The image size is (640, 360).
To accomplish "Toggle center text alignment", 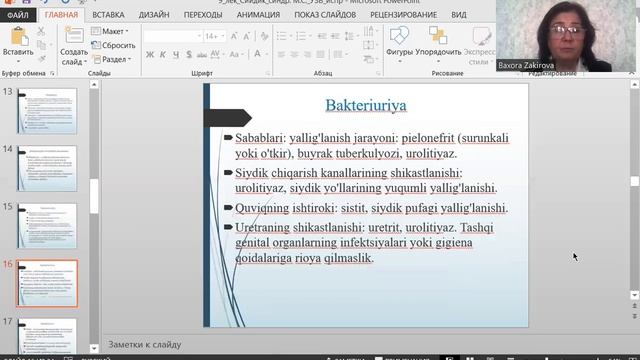I will [x=294, y=54].
